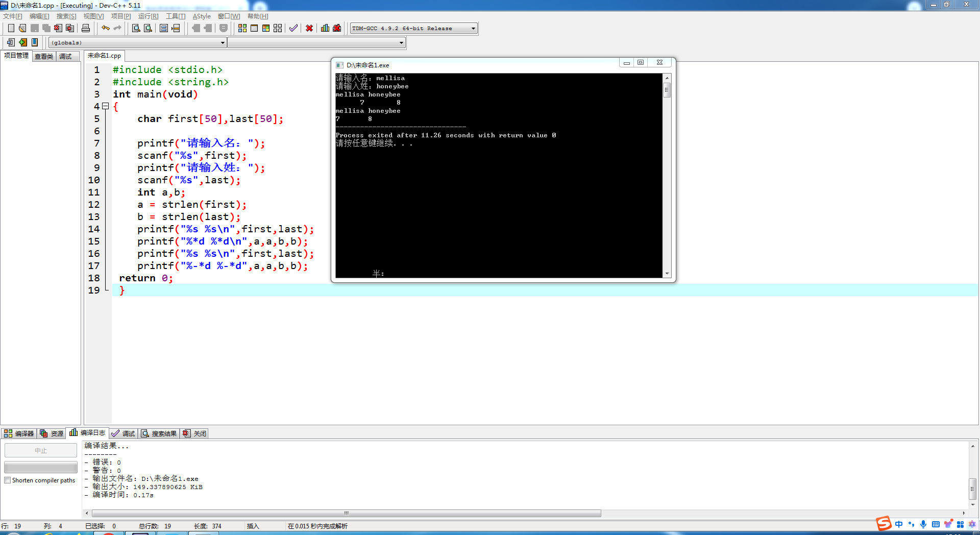Click the 中止 button
Viewport: 980px width, 535px height.
click(40, 450)
